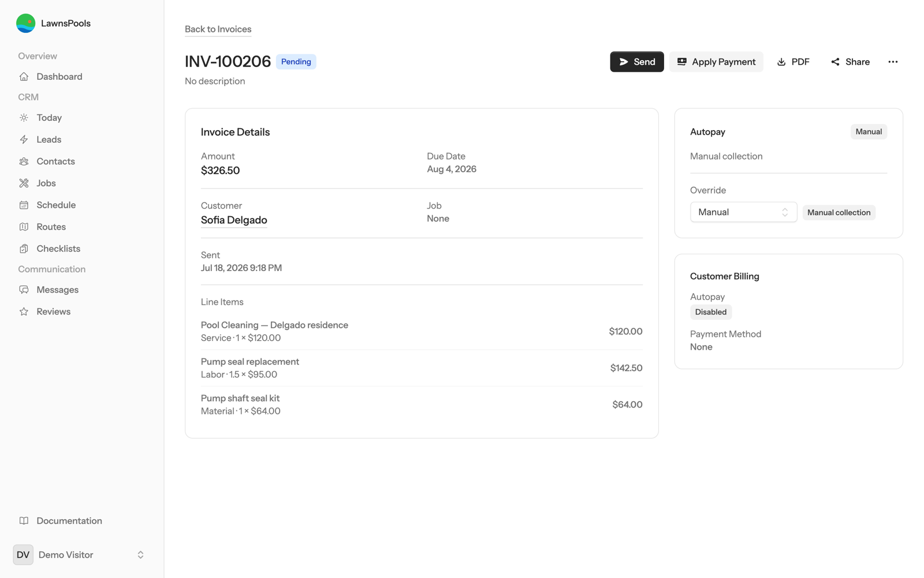Click the Customer Billing heading
Viewport: 924px width, 578px height.
pos(724,276)
